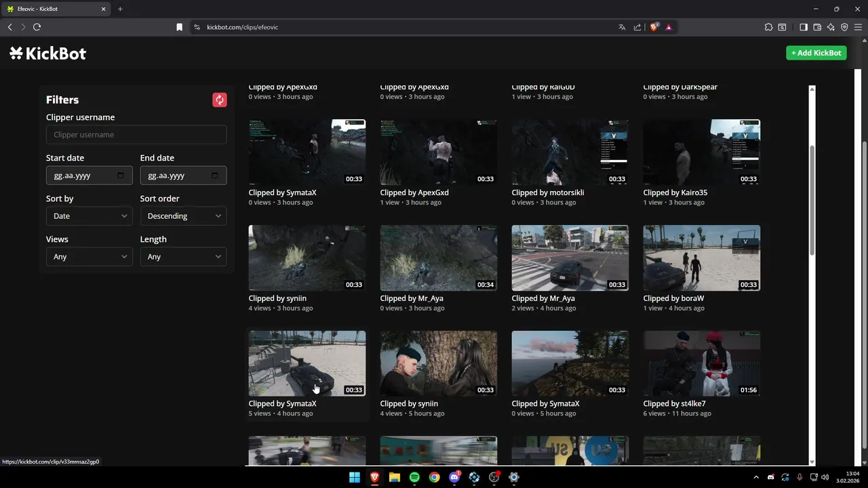Open car street clip by Mr_Aya
This screenshot has height=488, width=868.
570,258
